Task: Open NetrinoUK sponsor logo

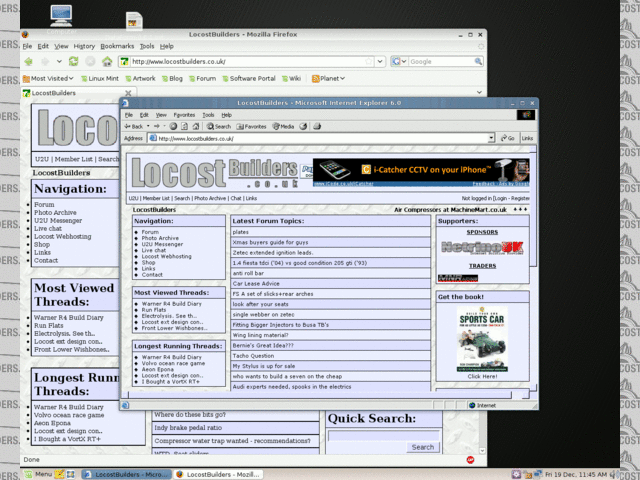Action: 482,247
